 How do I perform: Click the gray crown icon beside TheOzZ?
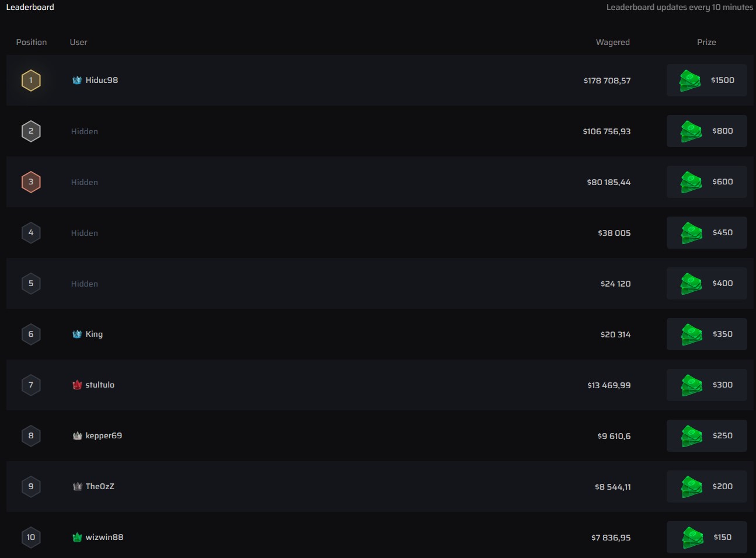coord(77,487)
